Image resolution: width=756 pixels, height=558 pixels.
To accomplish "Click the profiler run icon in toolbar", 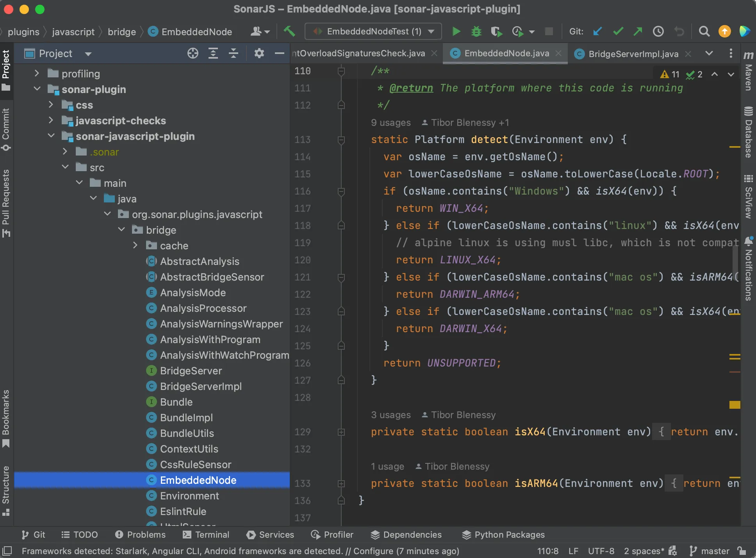I will [x=518, y=31].
